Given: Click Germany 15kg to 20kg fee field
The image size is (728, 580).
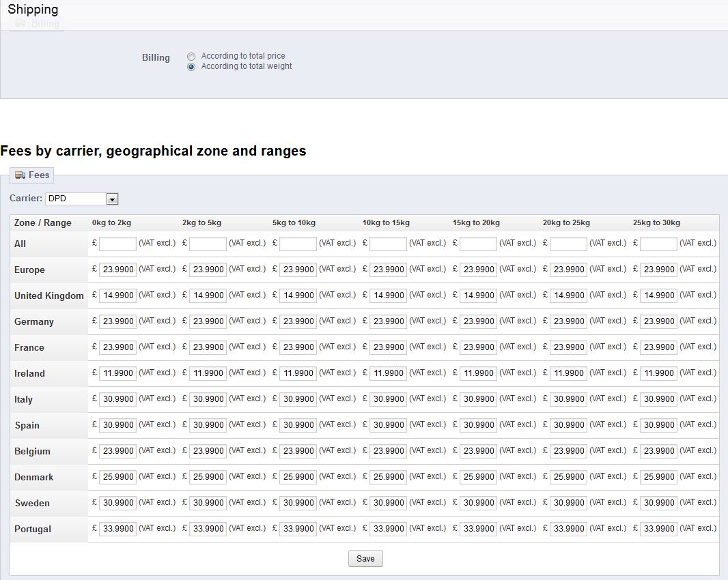Looking at the screenshot, I should tap(478, 321).
